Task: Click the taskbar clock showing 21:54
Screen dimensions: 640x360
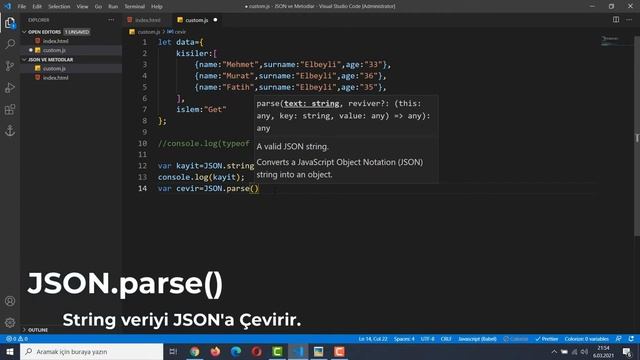Action: coord(603,351)
